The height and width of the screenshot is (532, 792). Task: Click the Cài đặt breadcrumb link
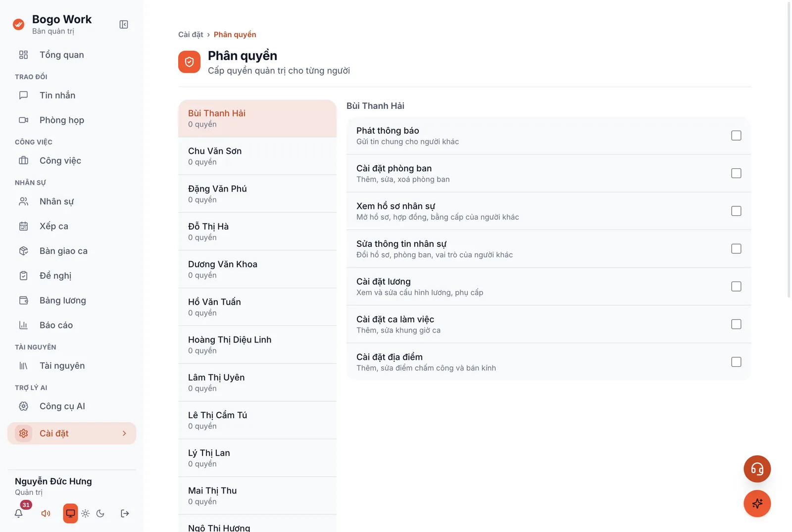[x=191, y=35]
